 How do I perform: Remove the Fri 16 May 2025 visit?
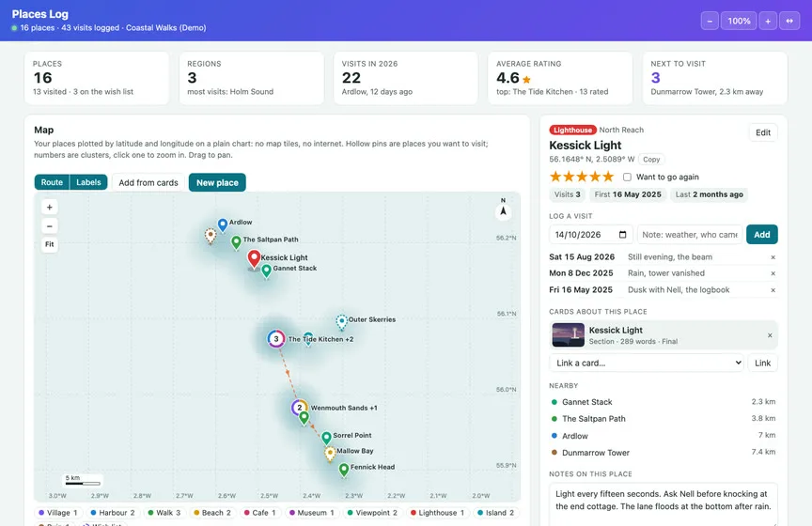(x=773, y=290)
